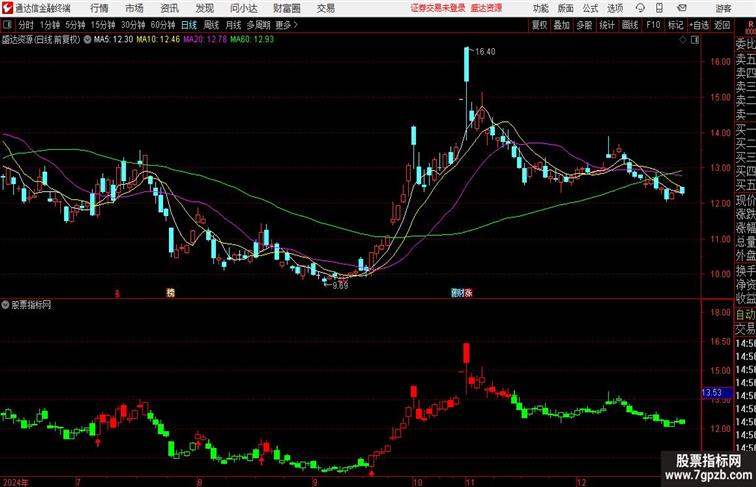
Task: Click the MA60: 12.93 label
Action: (252, 40)
